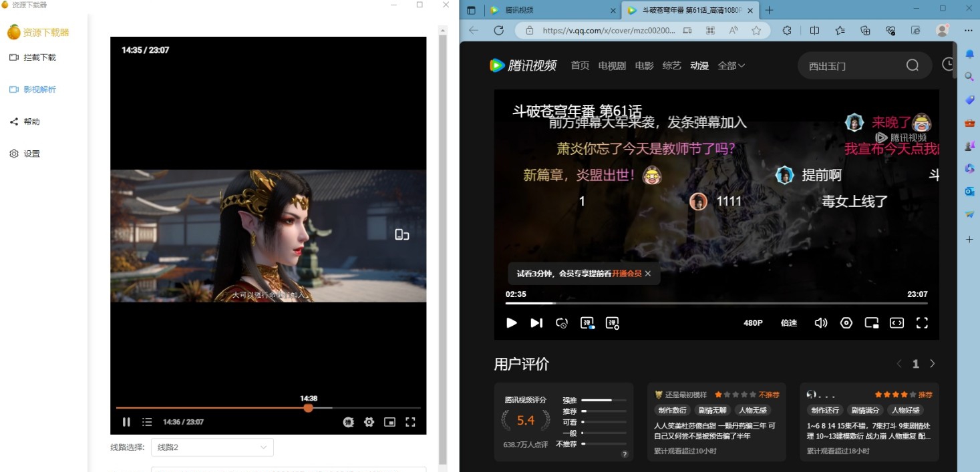980x472 pixels.
Task: Open the 电影 category
Action: coord(644,65)
